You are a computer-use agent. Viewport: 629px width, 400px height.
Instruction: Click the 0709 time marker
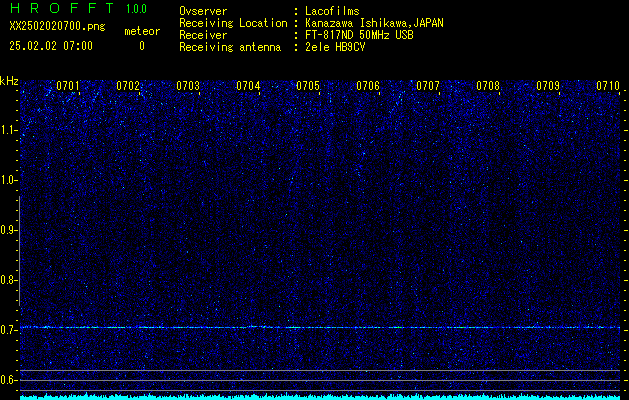548,86
